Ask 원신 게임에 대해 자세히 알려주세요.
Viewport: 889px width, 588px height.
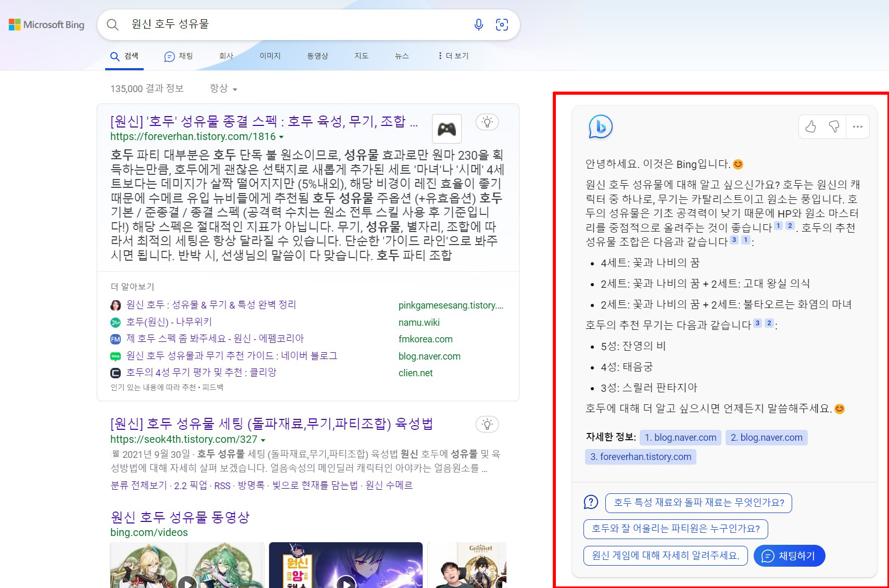coord(666,556)
